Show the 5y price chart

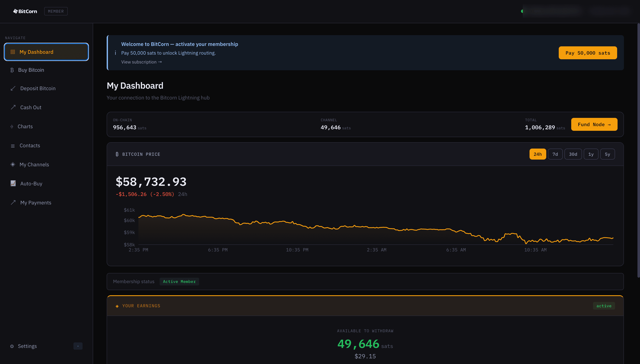(x=607, y=154)
